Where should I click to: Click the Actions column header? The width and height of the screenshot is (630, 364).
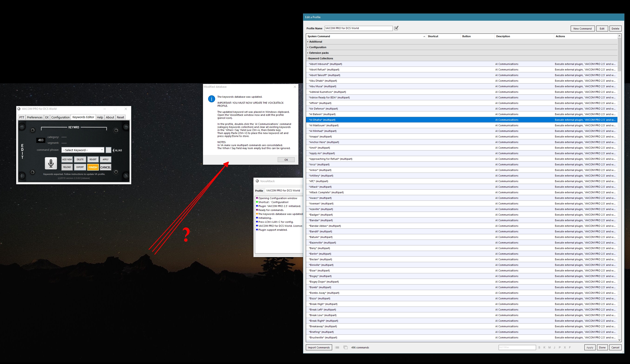click(x=586, y=36)
